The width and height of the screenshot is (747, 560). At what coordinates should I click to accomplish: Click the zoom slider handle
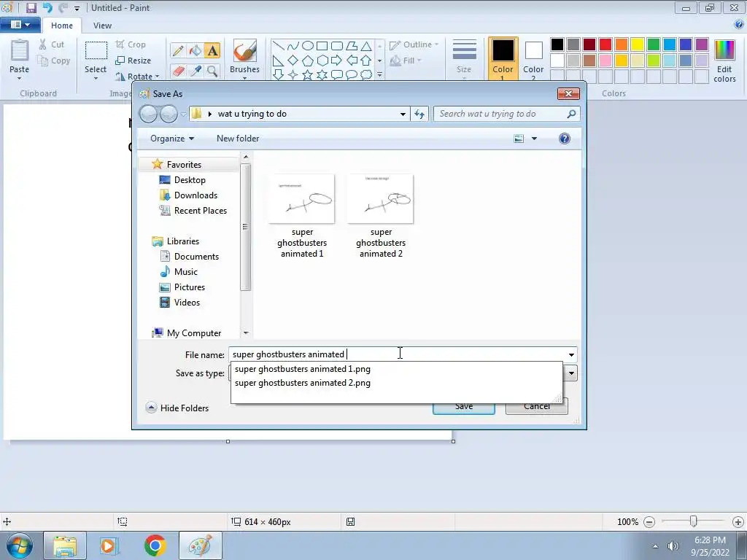[x=694, y=522]
